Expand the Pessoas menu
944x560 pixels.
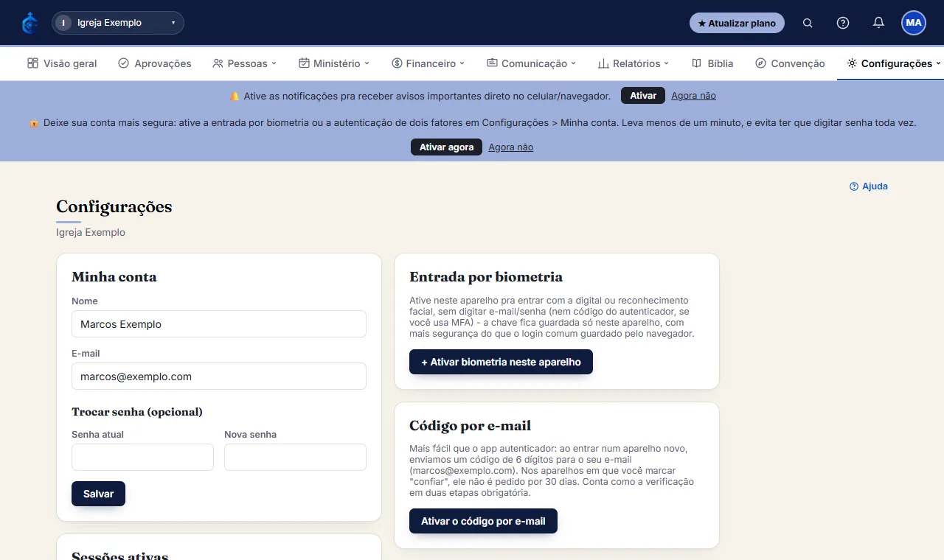coord(244,63)
